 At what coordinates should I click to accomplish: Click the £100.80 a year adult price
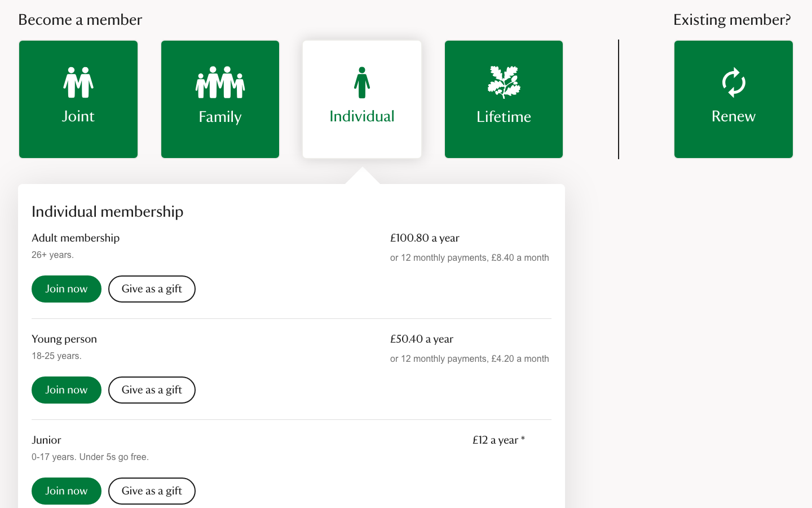point(425,238)
